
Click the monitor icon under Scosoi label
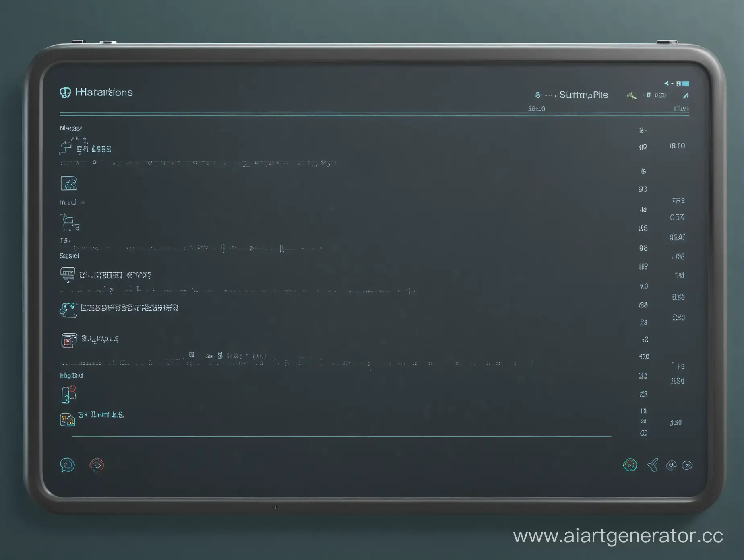tap(67, 274)
